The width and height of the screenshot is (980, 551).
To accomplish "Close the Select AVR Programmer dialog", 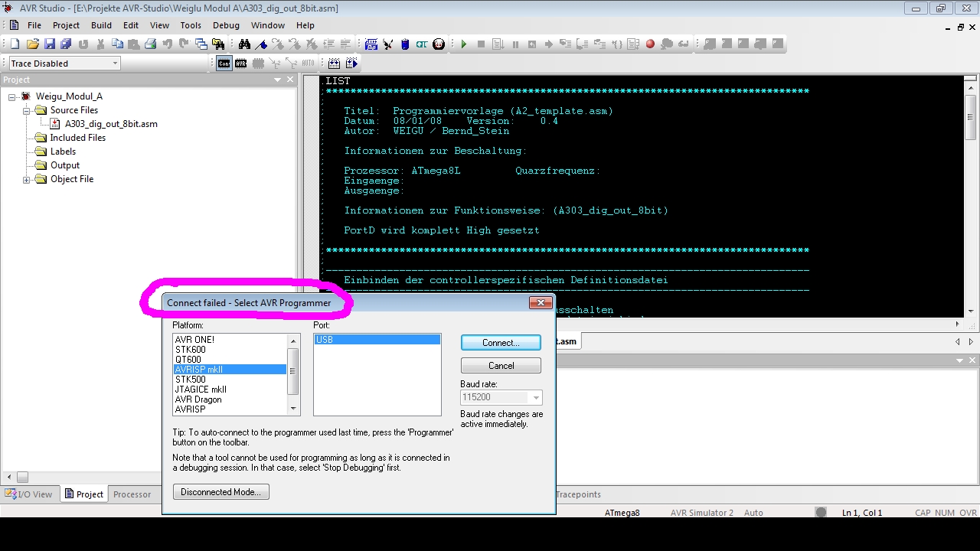I will [x=541, y=303].
